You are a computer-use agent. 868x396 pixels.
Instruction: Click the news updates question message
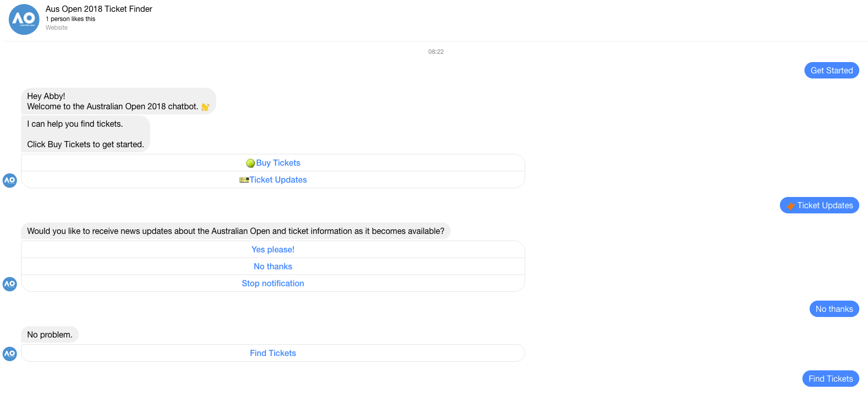(x=236, y=231)
